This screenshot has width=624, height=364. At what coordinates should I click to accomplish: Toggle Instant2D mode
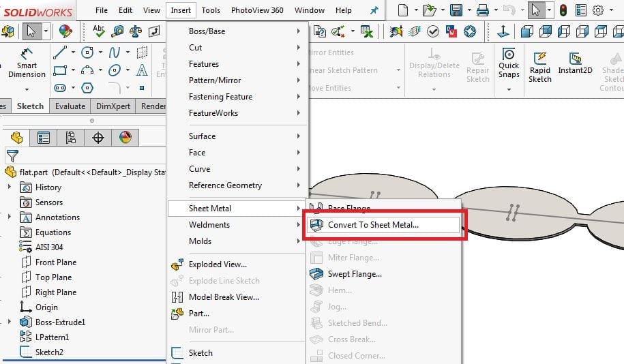coord(575,63)
